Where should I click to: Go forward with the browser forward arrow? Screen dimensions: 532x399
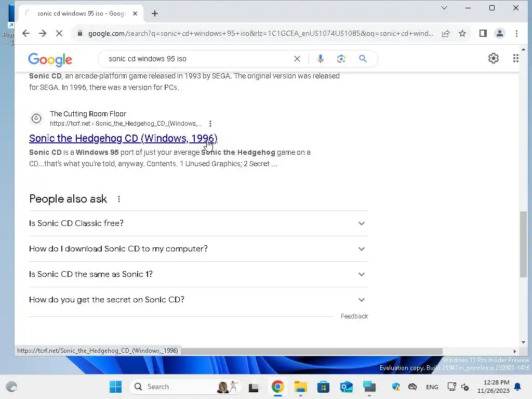coord(43,33)
